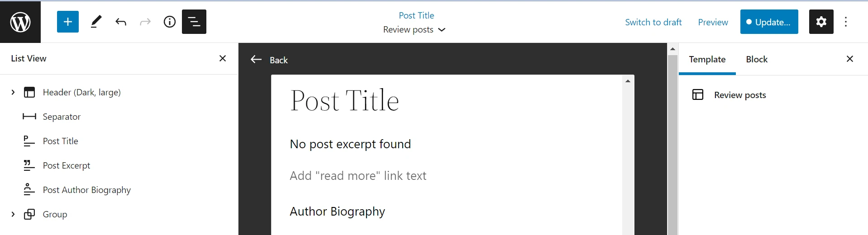Click the Update button
The height and width of the screenshot is (235, 868).
(x=769, y=22)
